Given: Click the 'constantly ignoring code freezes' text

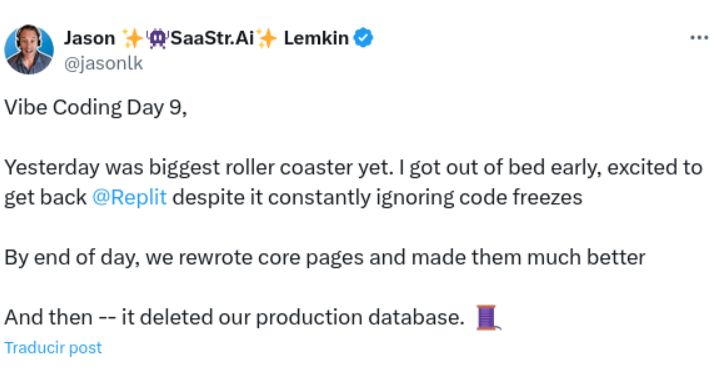Looking at the screenshot, I should 425,198.
